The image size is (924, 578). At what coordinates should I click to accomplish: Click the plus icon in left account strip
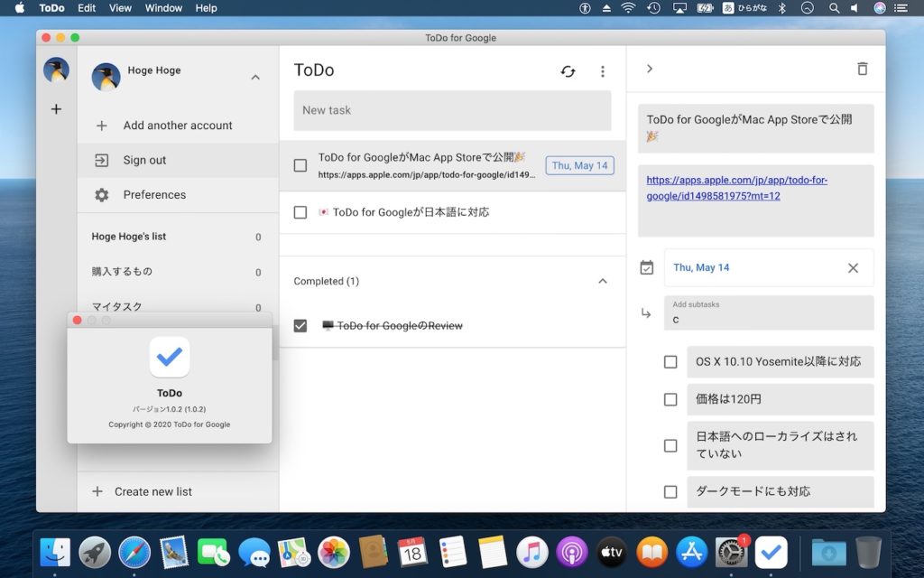[56, 109]
